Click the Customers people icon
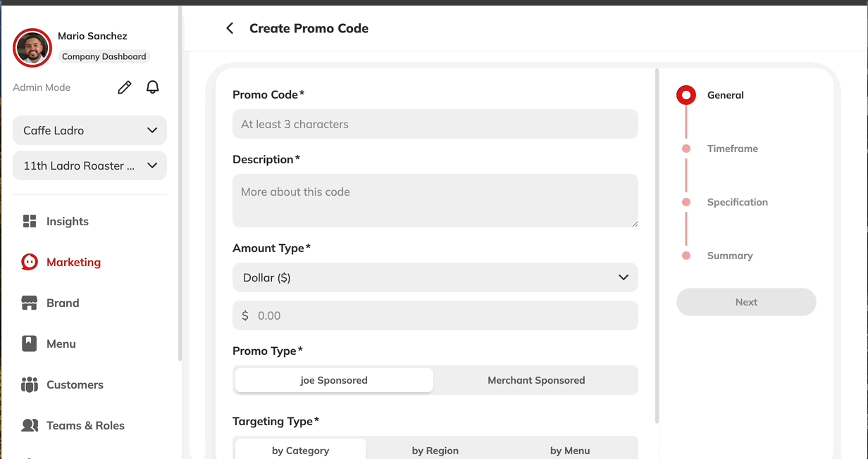 tap(30, 384)
